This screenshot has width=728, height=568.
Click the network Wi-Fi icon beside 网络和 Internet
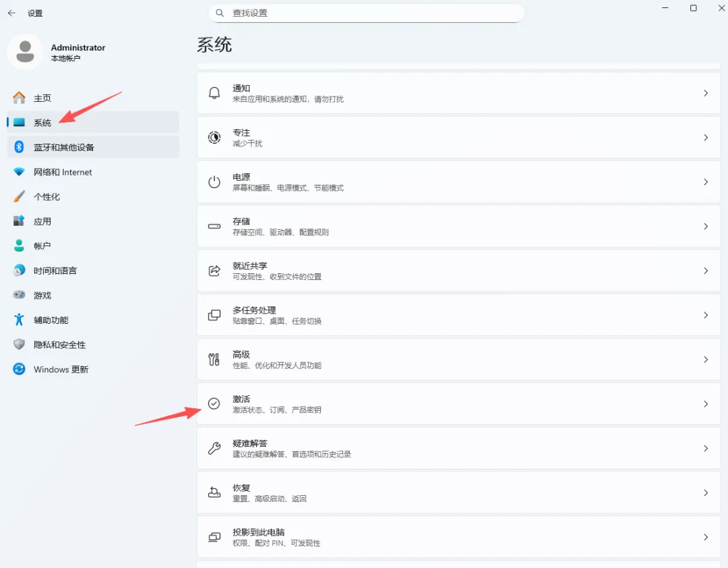tap(19, 171)
